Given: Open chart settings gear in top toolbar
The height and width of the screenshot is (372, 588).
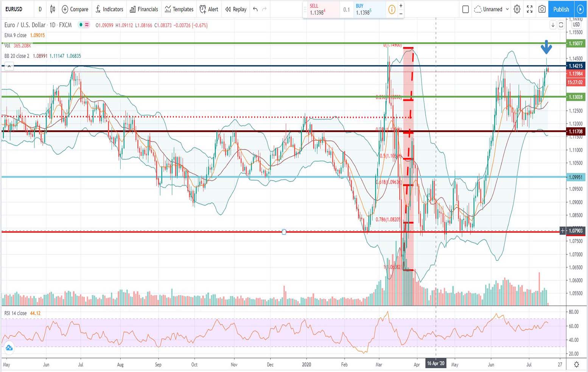Looking at the screenshot, I should tap(517, 9).
